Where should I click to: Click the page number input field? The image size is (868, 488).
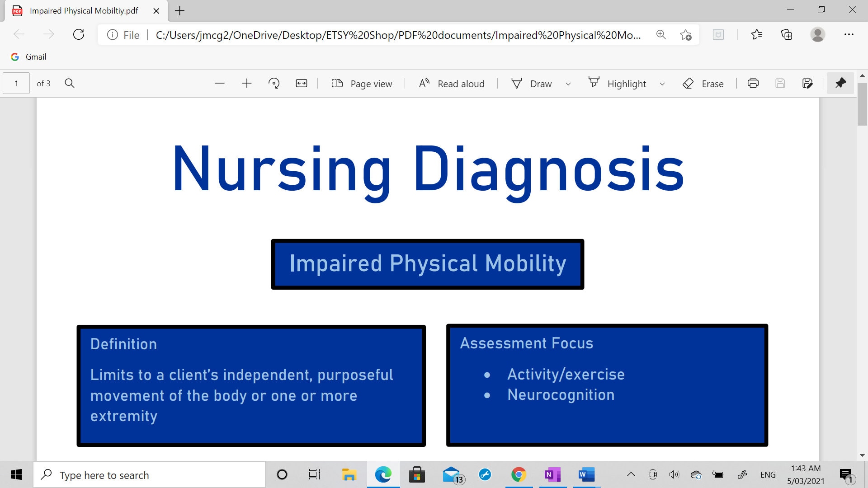(x=15, y=83)
